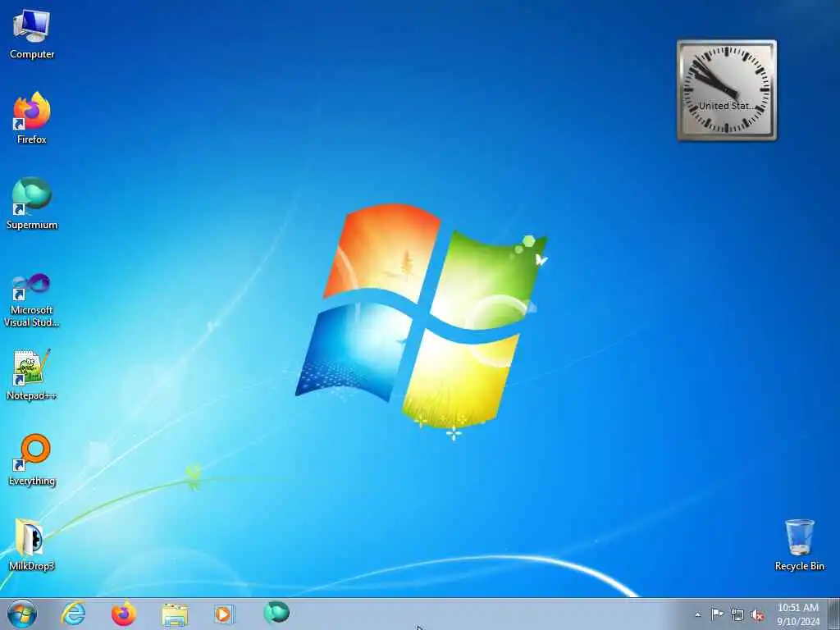This screenshot has height=630, width=840.
Task: Select the Everything search shortcut
Action: (x=32, y=459)
